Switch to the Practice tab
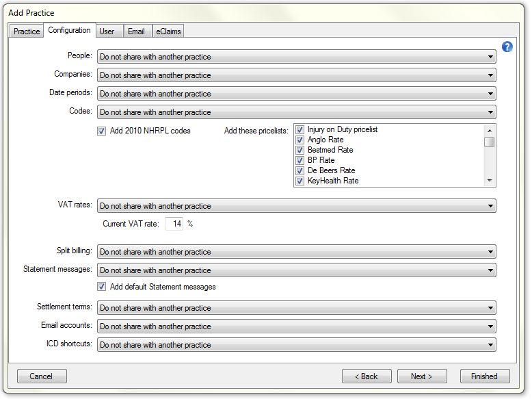This screenshot has width=532, height=399. [x=27, y=31]
